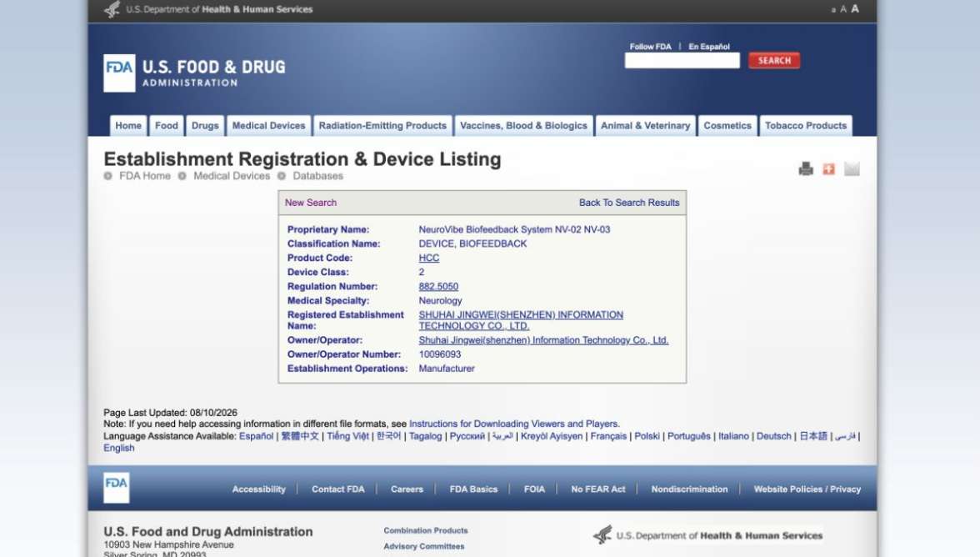Select Deutsch language link
The image size is (980, 557).
pos(773,436)
